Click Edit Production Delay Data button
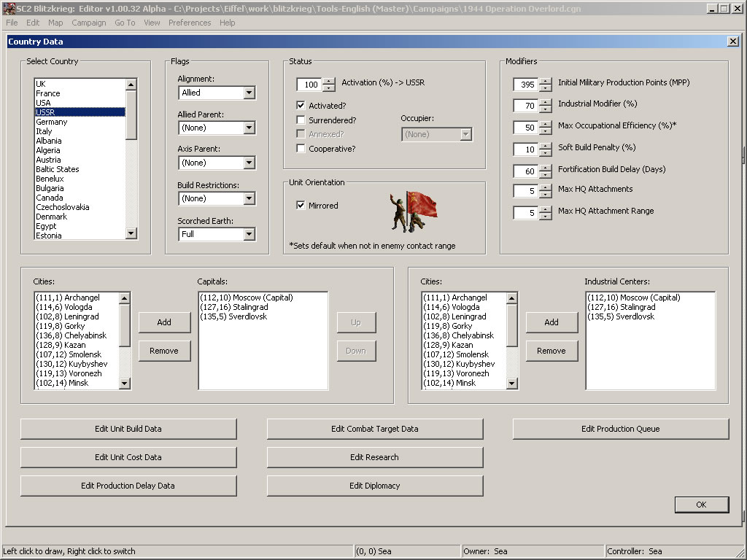 (x=128, y=486)
